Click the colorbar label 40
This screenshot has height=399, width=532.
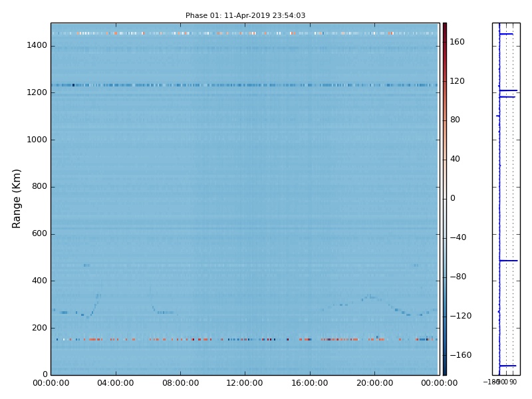click(455, 159)
